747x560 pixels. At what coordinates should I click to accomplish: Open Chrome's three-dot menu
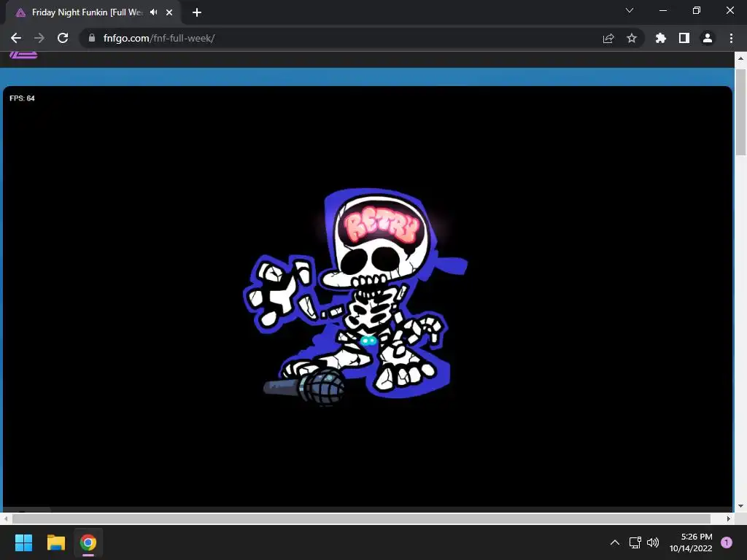click(731, 38)
